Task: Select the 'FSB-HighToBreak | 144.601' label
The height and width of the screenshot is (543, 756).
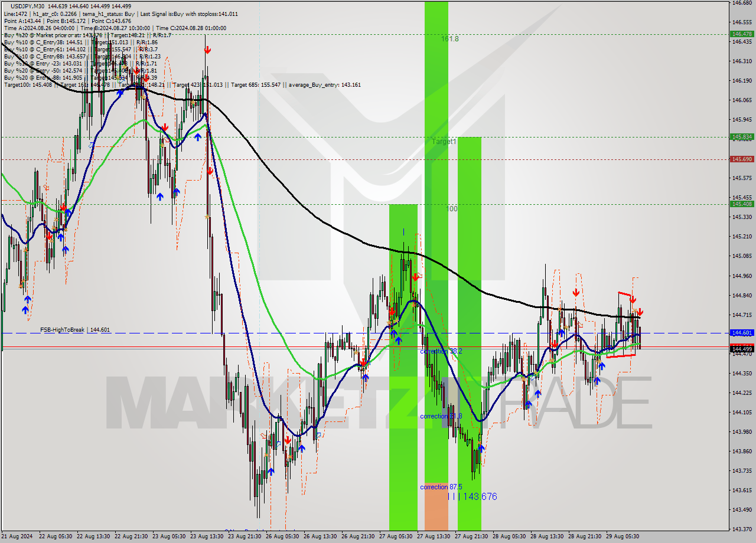Action: [x=75, y=330]
